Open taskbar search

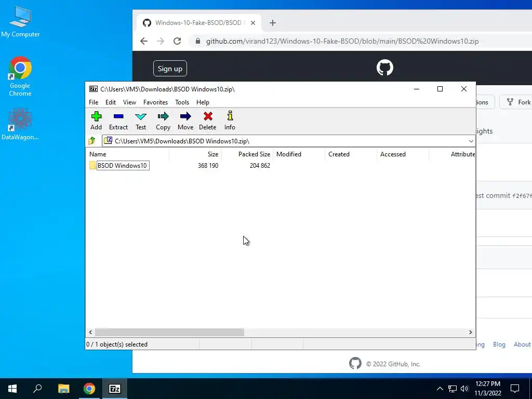click(37, 389)
